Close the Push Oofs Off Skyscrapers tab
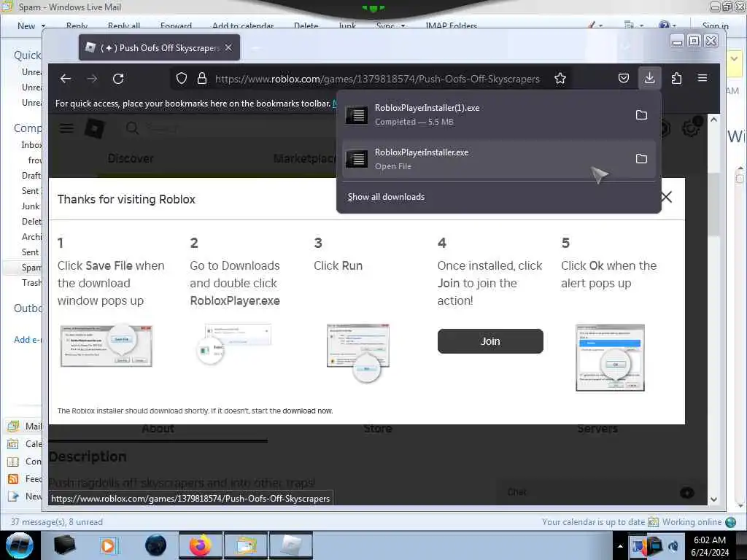This screenshot has height=560, width=747. [x=228, y=47]
